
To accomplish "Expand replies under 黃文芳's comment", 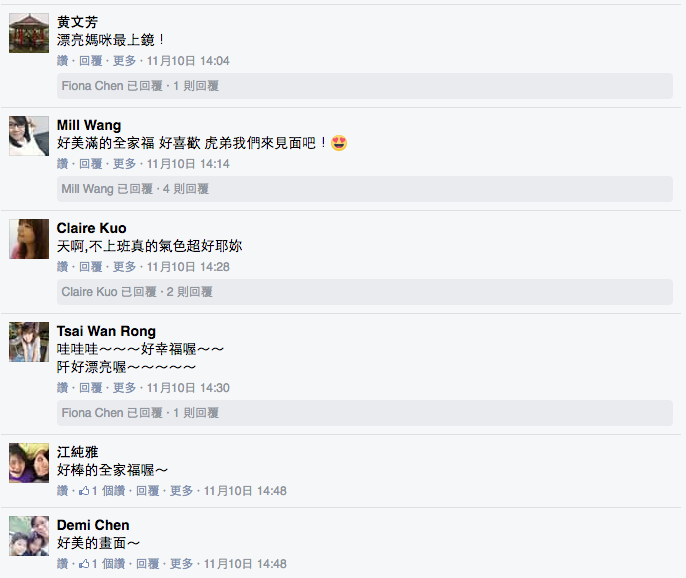I will [140, 86].
